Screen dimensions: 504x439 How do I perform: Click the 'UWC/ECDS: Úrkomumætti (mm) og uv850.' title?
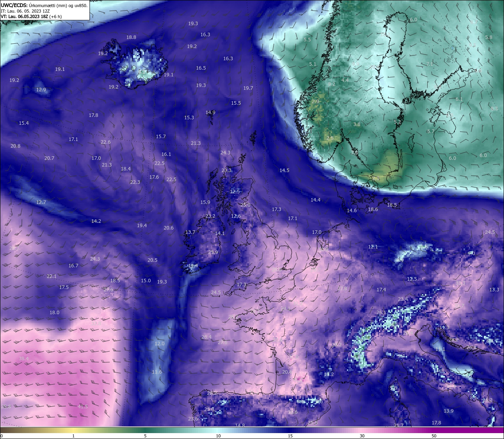(44, 6)
